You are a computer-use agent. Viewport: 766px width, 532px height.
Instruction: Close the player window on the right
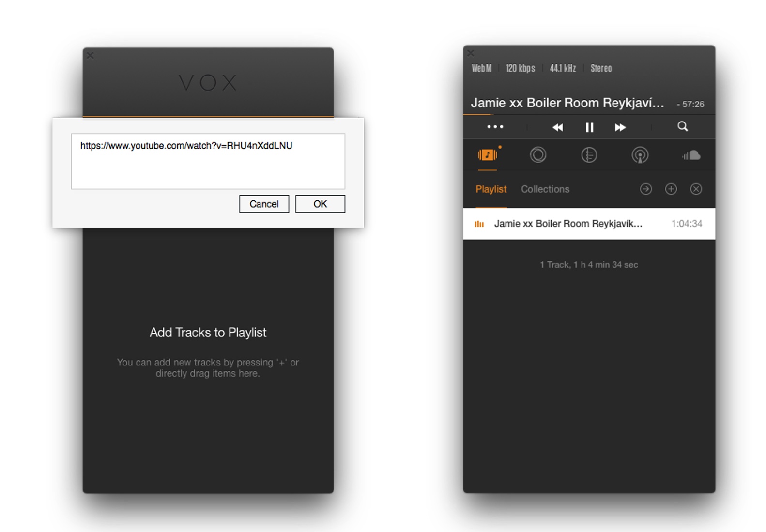471,53
